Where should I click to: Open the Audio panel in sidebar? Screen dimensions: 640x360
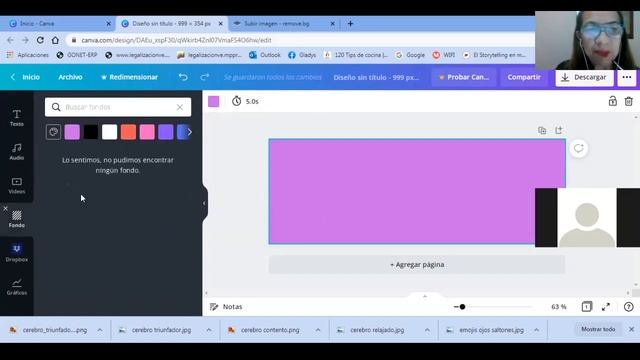[x=17, y=151]
